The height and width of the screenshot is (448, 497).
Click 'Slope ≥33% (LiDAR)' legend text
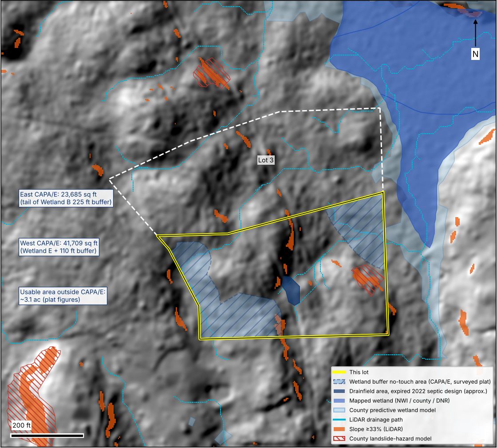pos(376,429)
